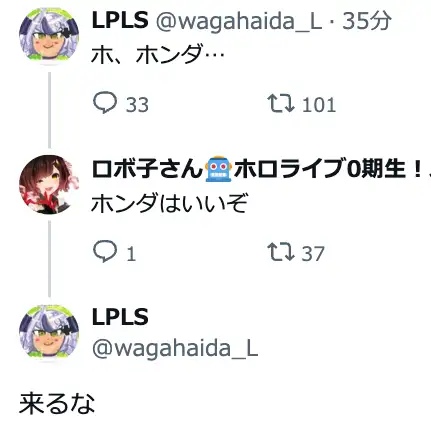Click the reply icon showing 33 replies
This screenshot has height=432, width=431.
(105, 103)
